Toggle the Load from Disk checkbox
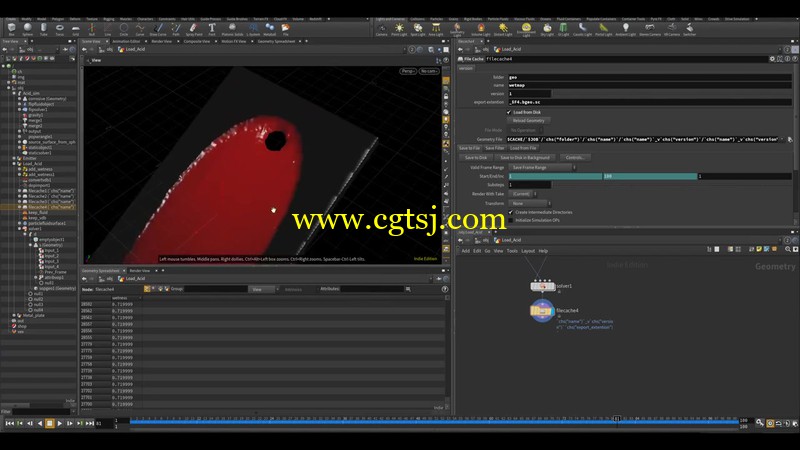 point(509,112)
